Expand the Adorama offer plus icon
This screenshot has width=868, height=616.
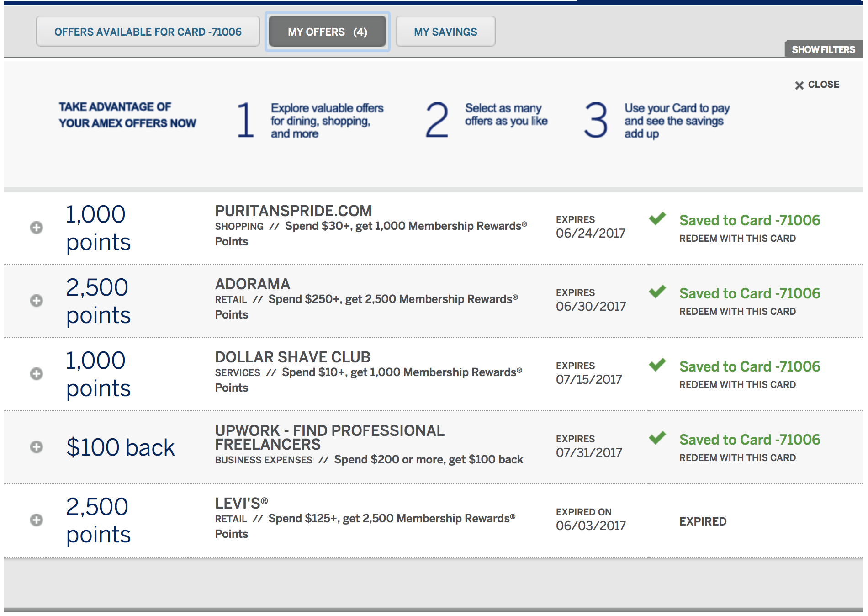point(37,301)
